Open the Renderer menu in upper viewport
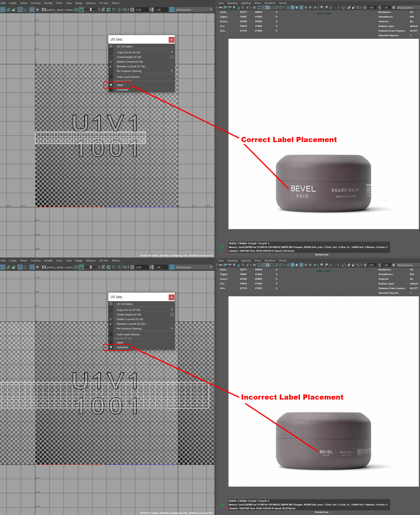This screenshot has width=420, height=515. 270,3
